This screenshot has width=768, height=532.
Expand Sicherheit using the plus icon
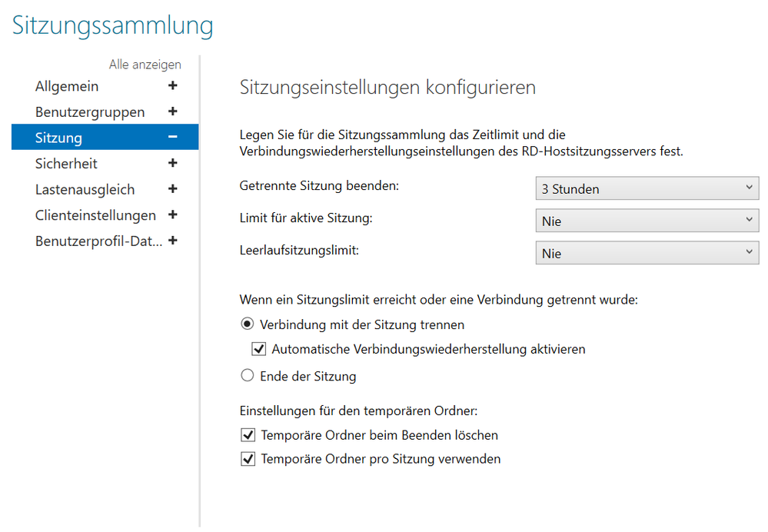[x=172, y=163]
